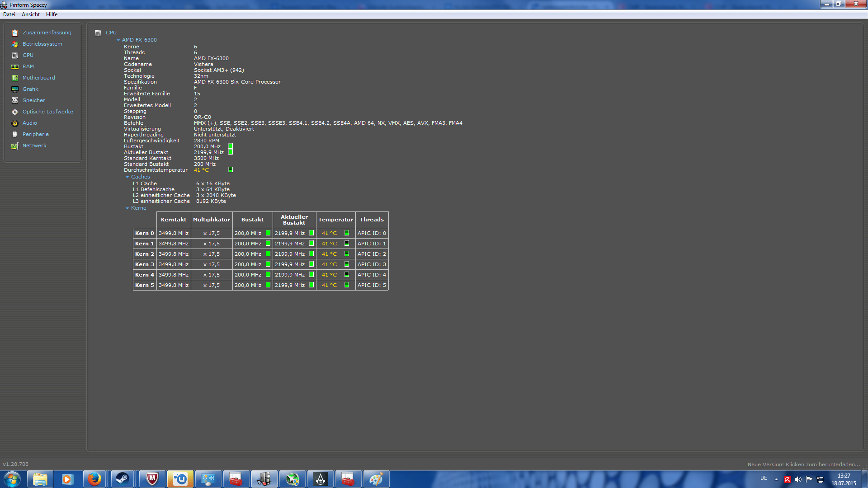Open the Ansicht menu
This screenshot has width=868, height=488.
(31, 14)
